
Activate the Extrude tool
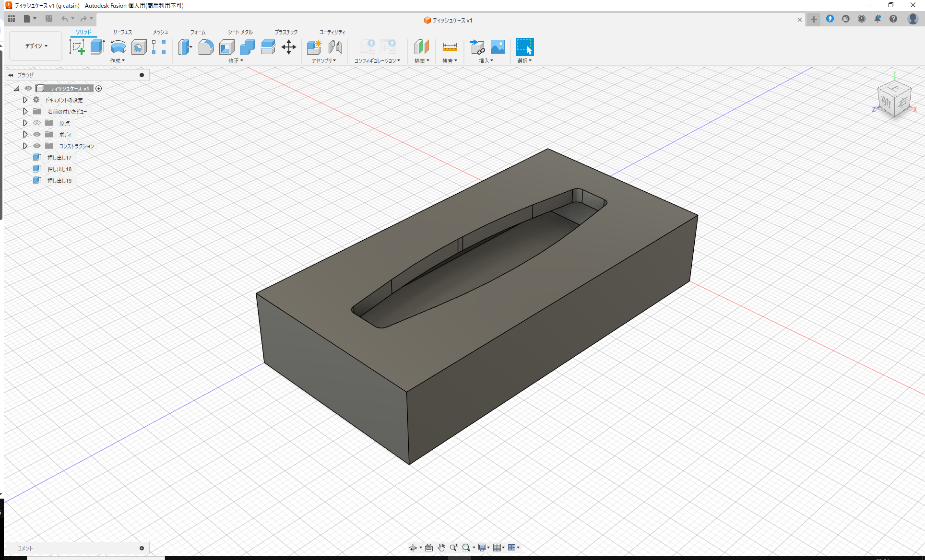coord(97,47)
